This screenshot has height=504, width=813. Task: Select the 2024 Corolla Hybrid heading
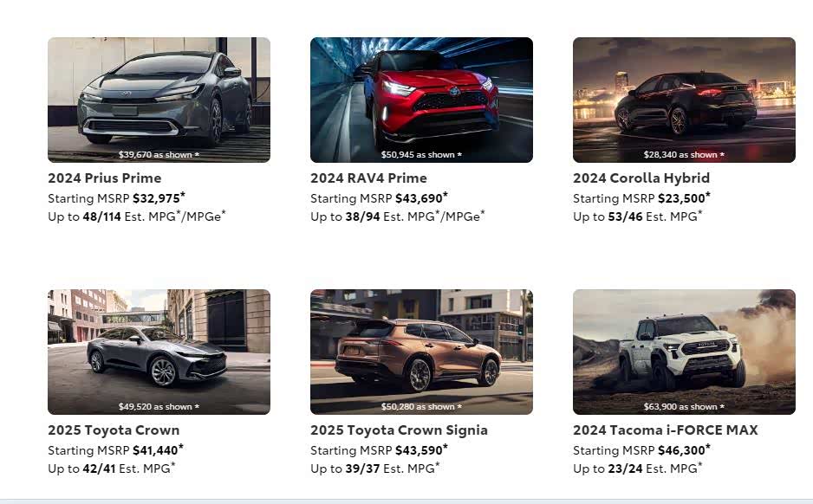coord(641,178)
